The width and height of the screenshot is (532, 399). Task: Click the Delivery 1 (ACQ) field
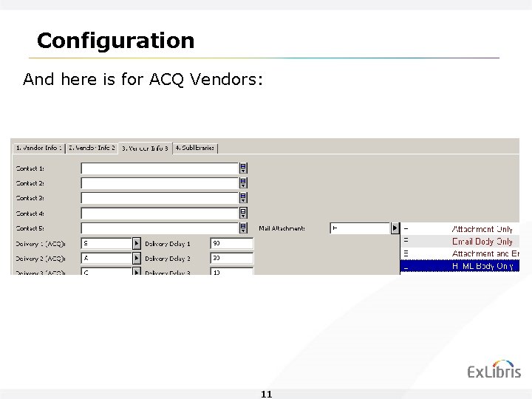(106, 243)
